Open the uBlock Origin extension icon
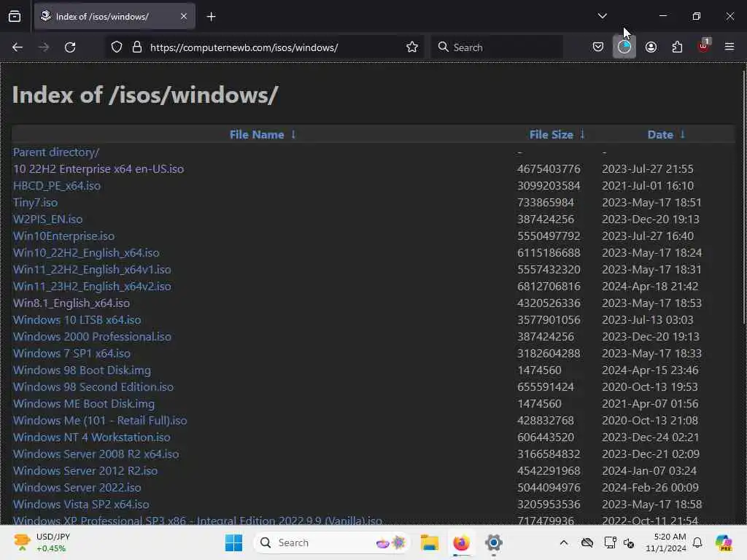This screenshot has height=560, width=747. (x=704, y=46)
